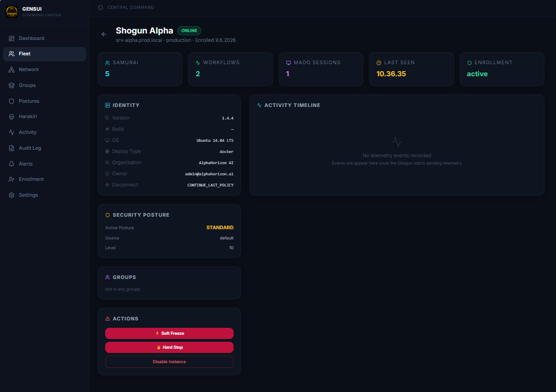Open the Dashboard menu item
The image size is (556, 392).
pos(44,38)
